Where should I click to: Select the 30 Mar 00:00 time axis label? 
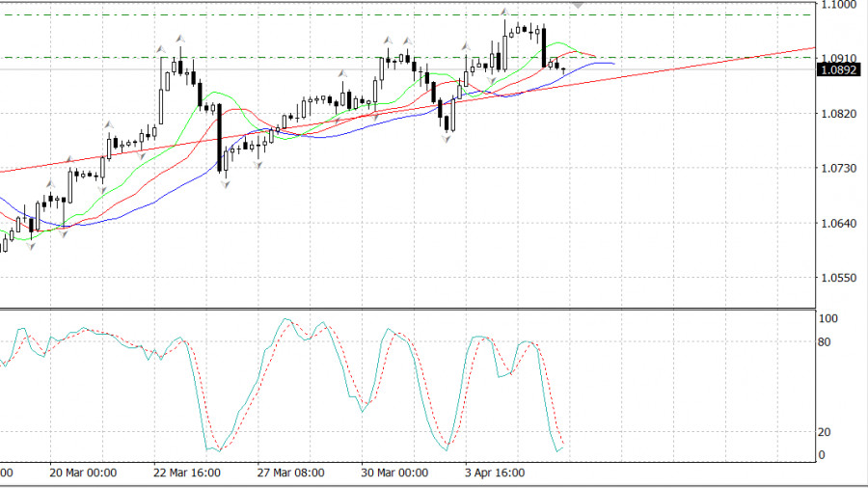tap(394, 473)
